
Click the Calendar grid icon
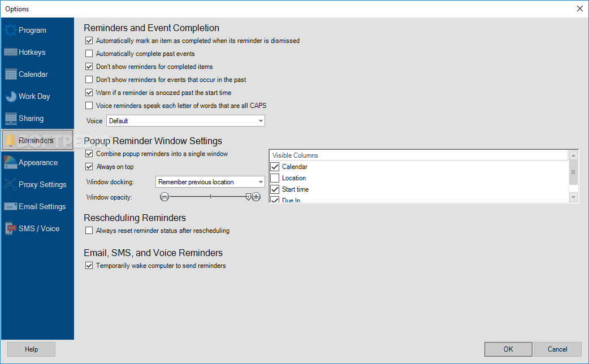pos(11,75)
